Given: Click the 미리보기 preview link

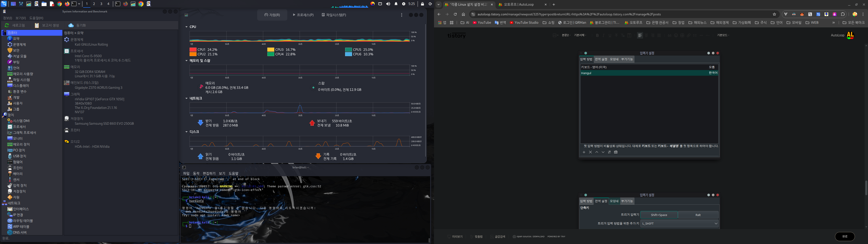Looking at the screenshot, I should (457, 237).
